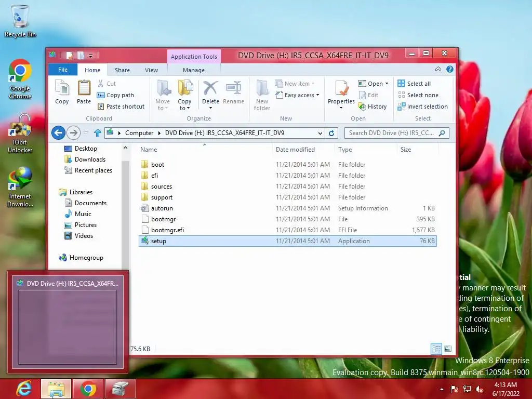Select Downloads in navigation pane
Viewport: 532px width, 399px height.
[90, 159]
